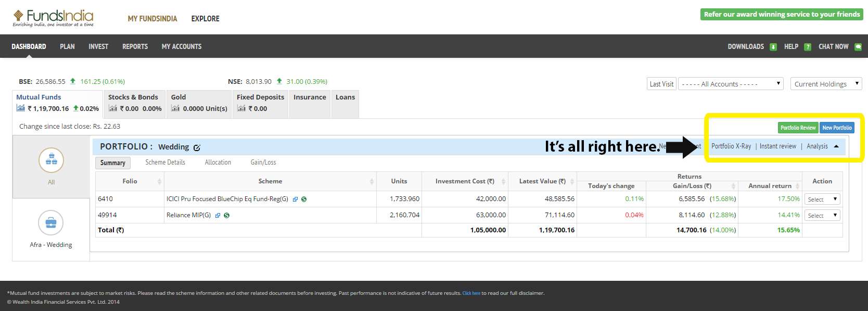868x311 pixels.
Task: Click the FundsIndia logo
Action: tap(53, 18)
